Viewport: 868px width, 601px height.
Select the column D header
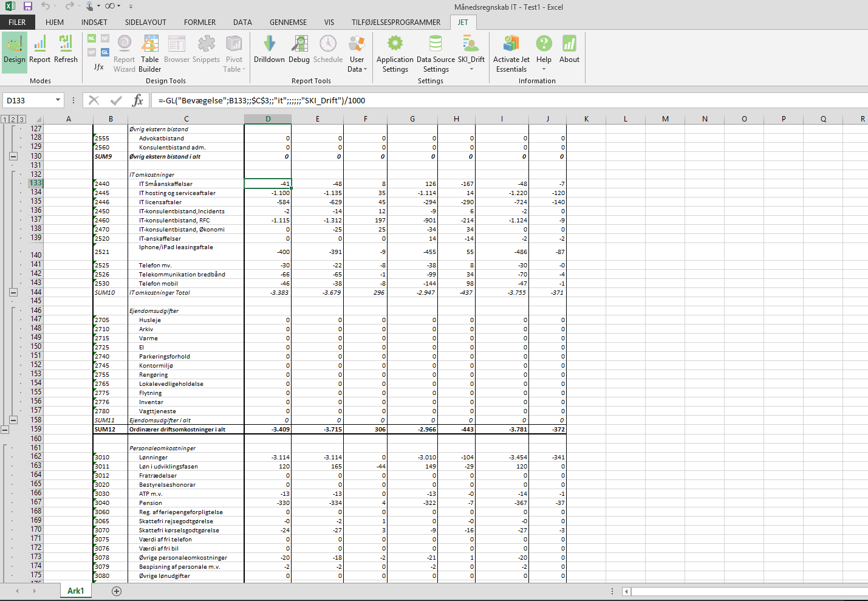tap(268, 119)
